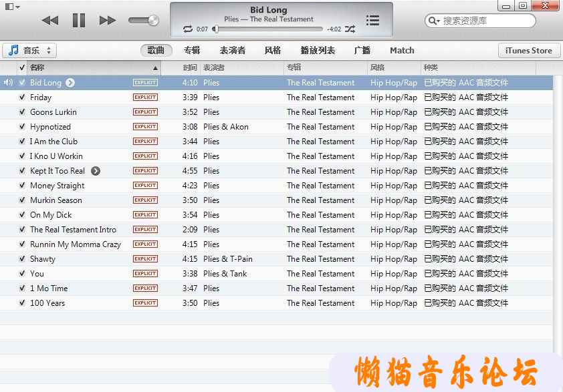Screen dimensions: 563x392
Task: Open the search options magnifier dropdown
Action: (x=435, y=21)
